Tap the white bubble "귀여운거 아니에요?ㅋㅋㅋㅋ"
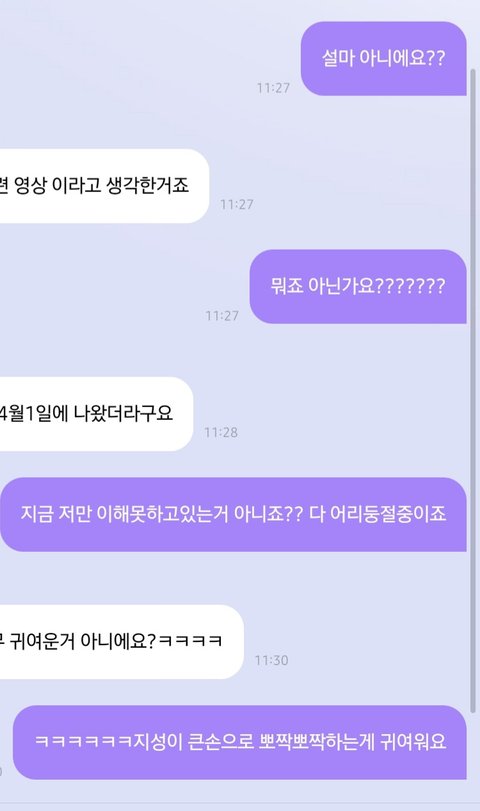This screenshot has height=811, width=480. coord(122,642)
